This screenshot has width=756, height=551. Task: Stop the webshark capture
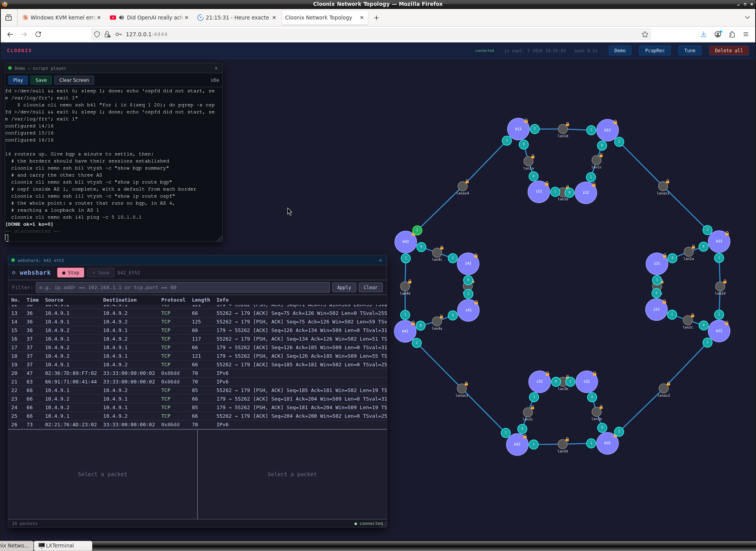pyautogui.click(x=70, y=273)
